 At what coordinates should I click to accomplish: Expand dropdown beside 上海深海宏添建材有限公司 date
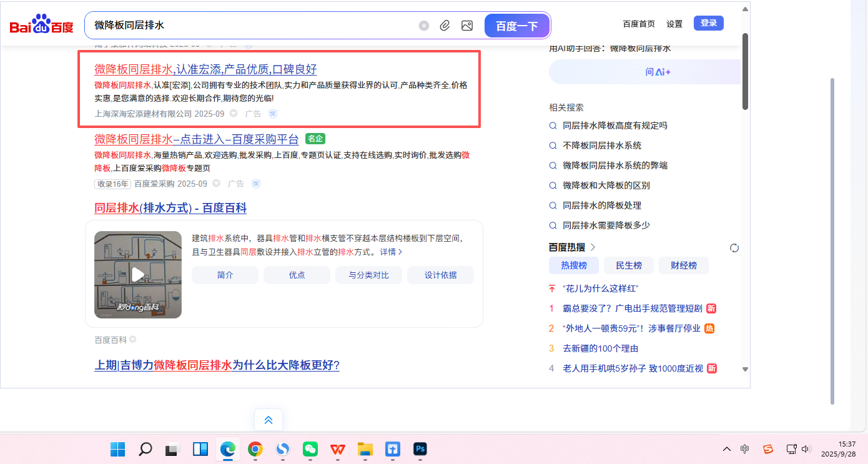[x=234, y=114]
